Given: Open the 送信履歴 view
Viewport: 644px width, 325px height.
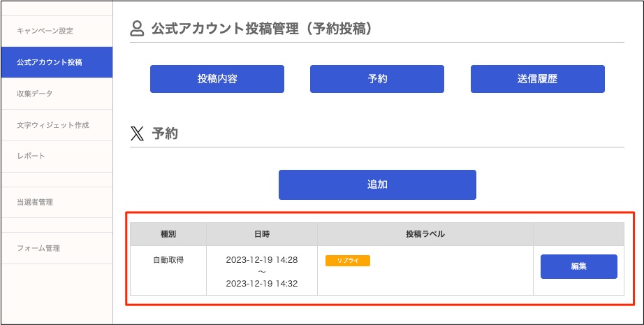Looking at the screenshot, I should click(537, 79).
